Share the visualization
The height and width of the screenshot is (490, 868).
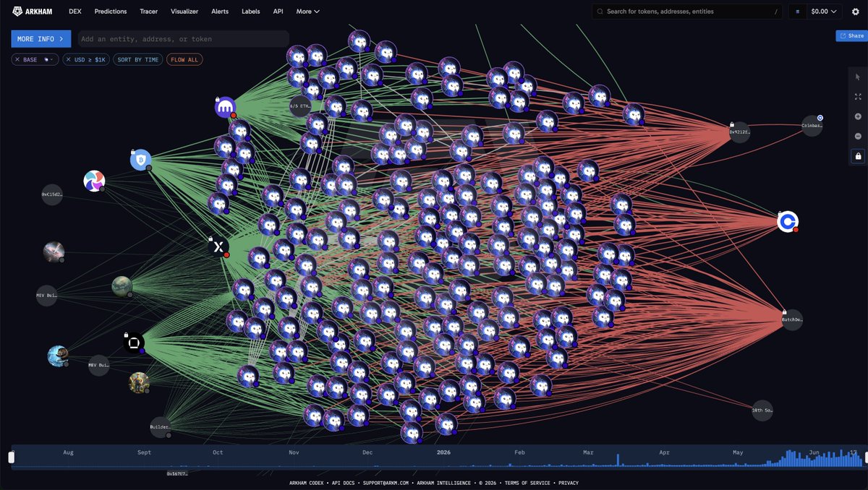pyautogui.click(x=851, y=35)
